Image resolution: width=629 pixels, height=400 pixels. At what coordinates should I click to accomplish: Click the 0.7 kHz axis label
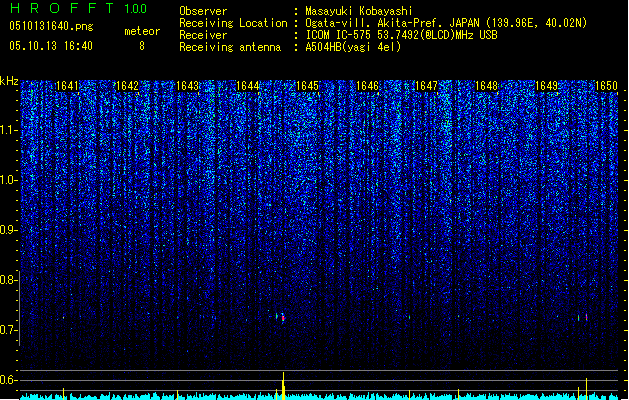[9, 330]
